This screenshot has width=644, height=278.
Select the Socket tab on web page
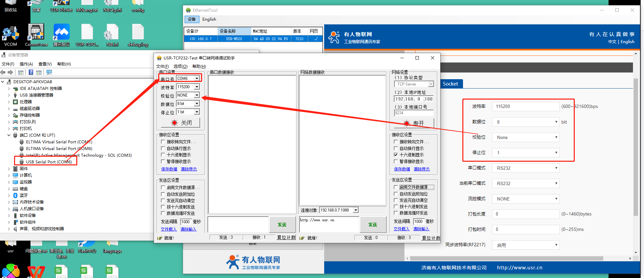[x=450, y=84]
